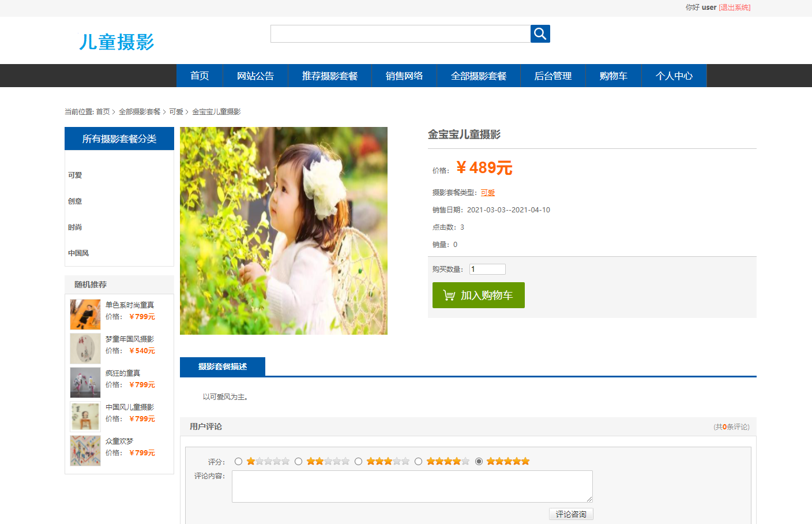
Task: Click the 摄影套餐描述 tab
Action: [223, 366]
